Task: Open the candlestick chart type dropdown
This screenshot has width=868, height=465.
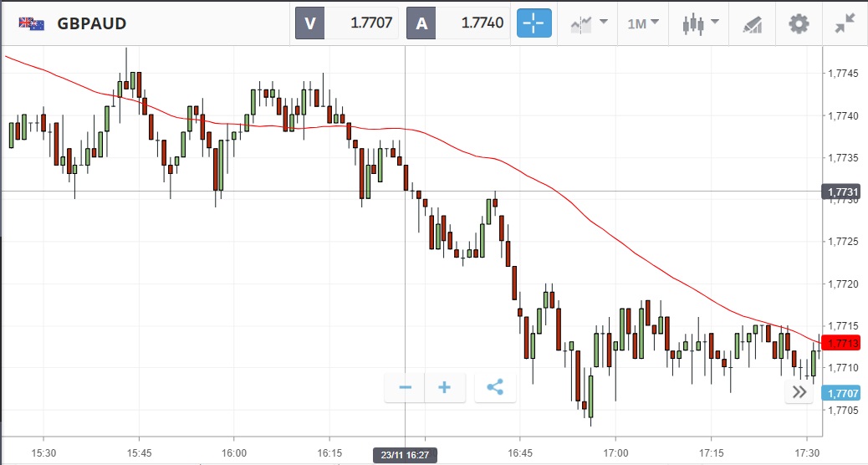Action: pyautogui.click(x=700, y=23)
